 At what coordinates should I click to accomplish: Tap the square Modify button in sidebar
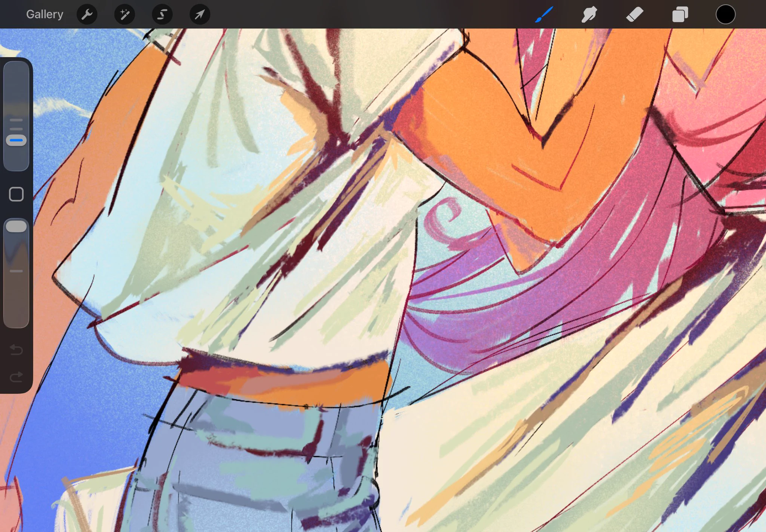tap(16, 194)
